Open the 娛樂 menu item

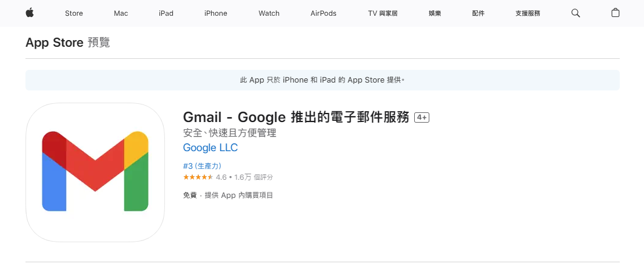tap(435, 13)
